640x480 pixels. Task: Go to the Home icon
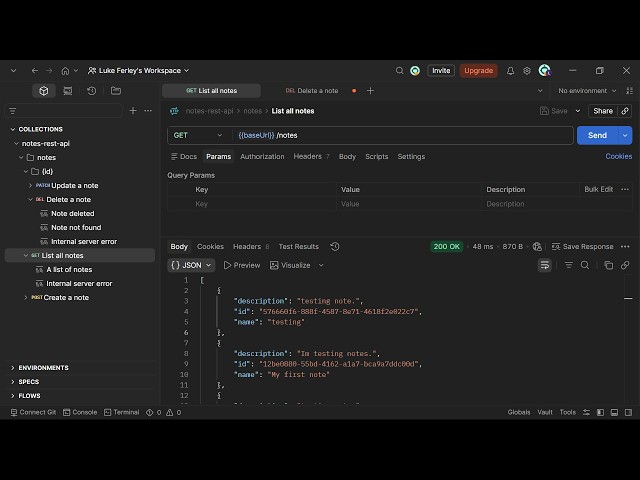pyautogui.click(x=65, y=71)
